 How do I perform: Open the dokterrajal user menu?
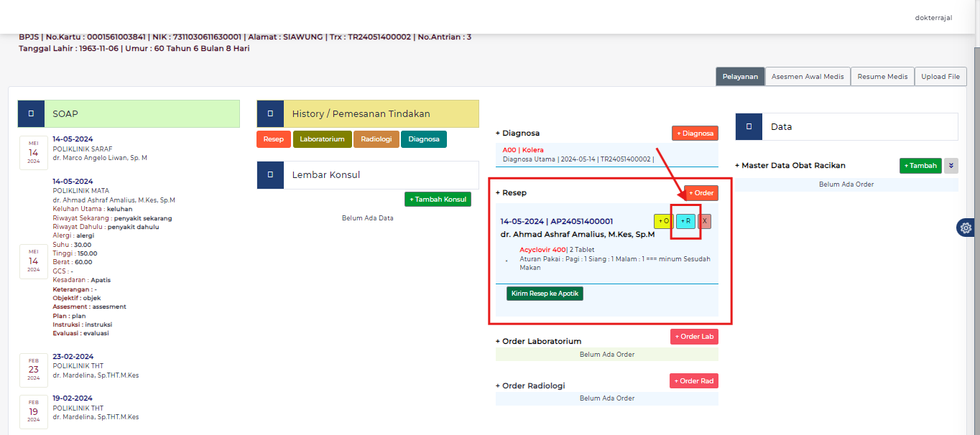pos(933,17)
